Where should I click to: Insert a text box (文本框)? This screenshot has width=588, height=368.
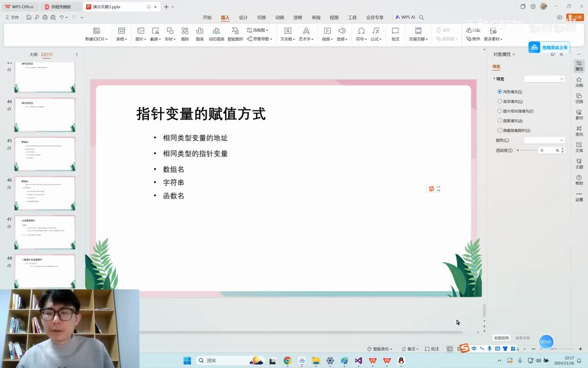click(288, 34)
